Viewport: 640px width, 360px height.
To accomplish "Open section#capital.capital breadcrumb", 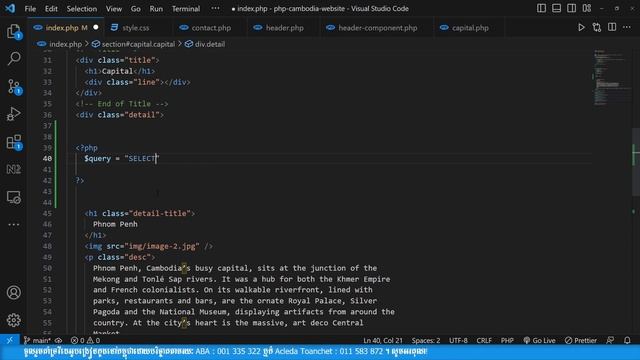I will [x=138, y=44].
